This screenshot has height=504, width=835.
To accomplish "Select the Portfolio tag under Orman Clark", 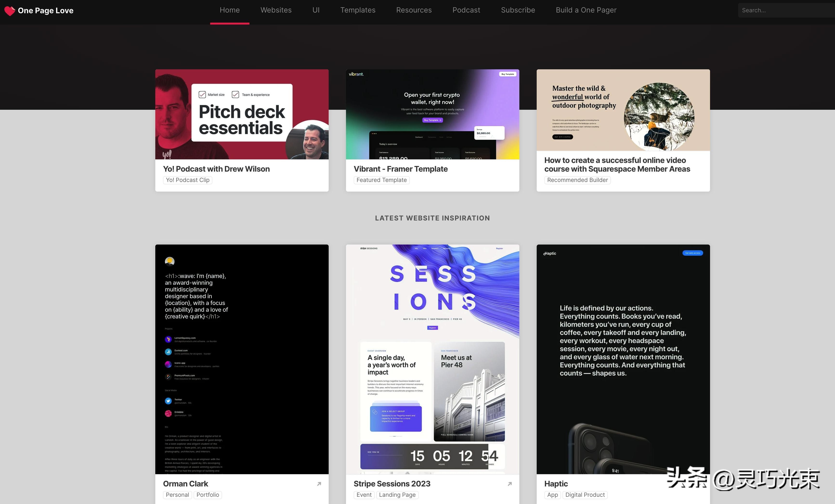I will [207, 495].
